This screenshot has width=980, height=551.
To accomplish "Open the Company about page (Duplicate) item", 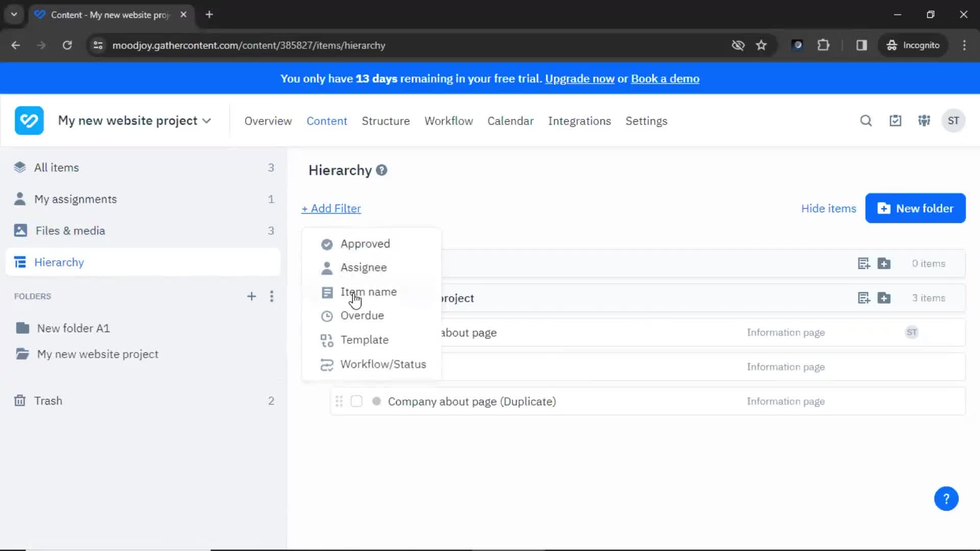I will (x=472, y=402).
